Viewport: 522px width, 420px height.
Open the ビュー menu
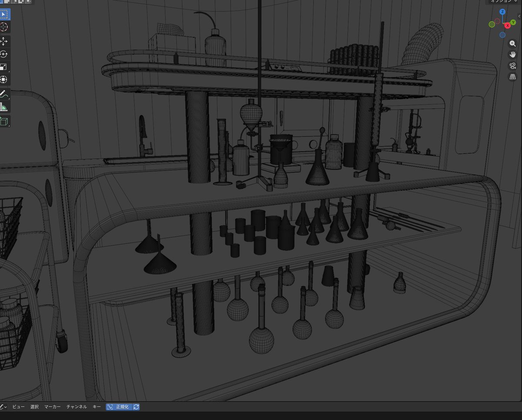click(x=18, y=407)
